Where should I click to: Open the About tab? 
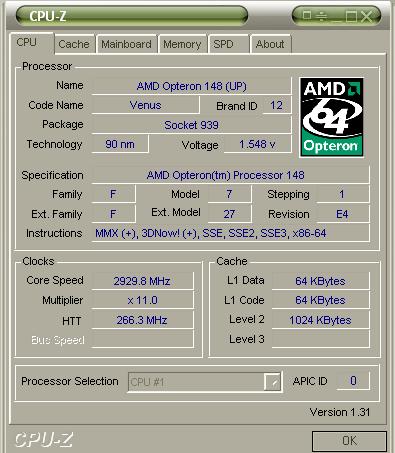click(x=270, y=44)
